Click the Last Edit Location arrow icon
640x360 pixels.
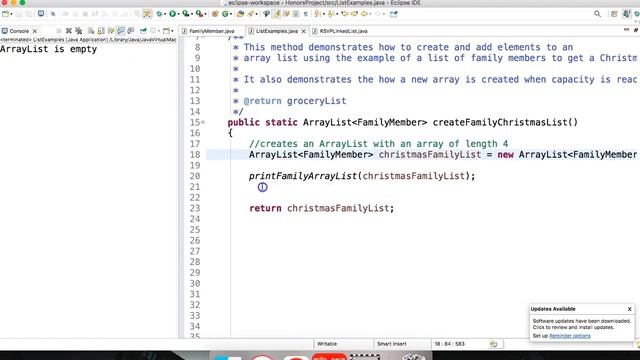coord(344,14)
